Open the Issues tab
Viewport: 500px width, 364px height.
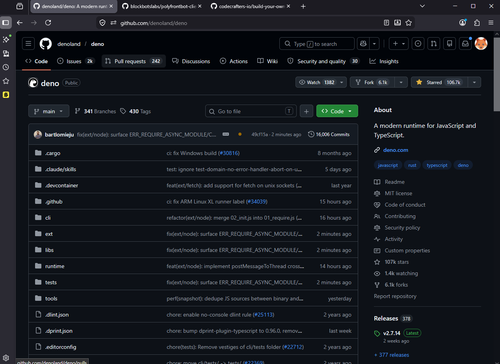coord(76,61)
